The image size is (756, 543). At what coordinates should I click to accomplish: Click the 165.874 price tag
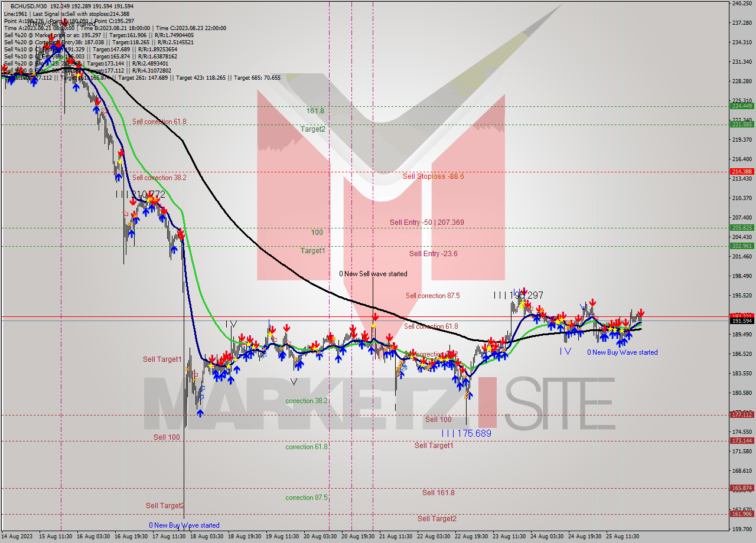point(742,488)
